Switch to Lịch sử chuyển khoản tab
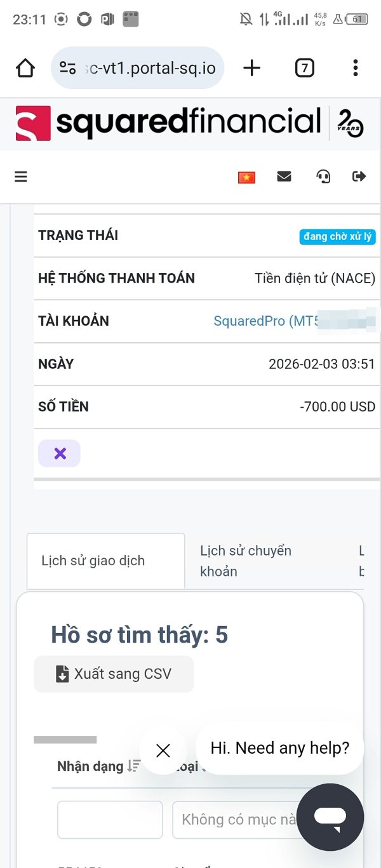The width and height of the screenshot is (381, 868). click(x=246, y=561)
